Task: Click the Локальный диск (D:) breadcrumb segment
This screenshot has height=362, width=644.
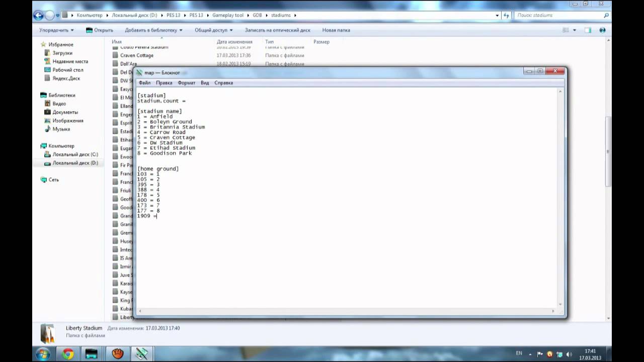Action: [135, 16]
